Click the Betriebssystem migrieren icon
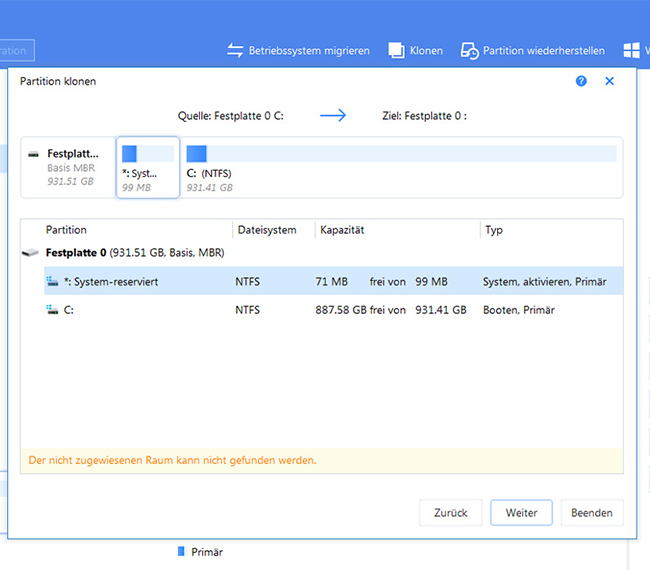The height and width of the screenshot is (570, 650). (236, 50)
